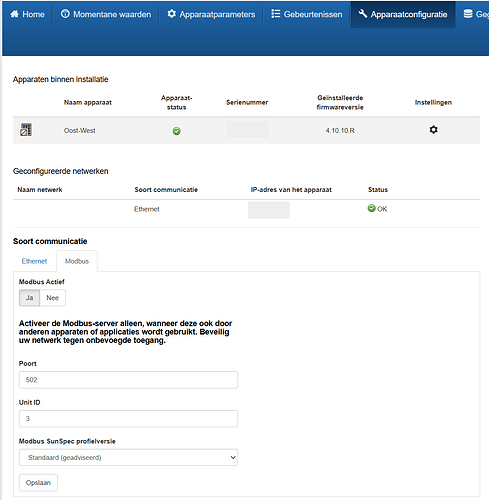Image resolution: width=489 pixels, height=500 pixels.
Task: Click green device status checkmark icon
Action: [x=177, y=131]
